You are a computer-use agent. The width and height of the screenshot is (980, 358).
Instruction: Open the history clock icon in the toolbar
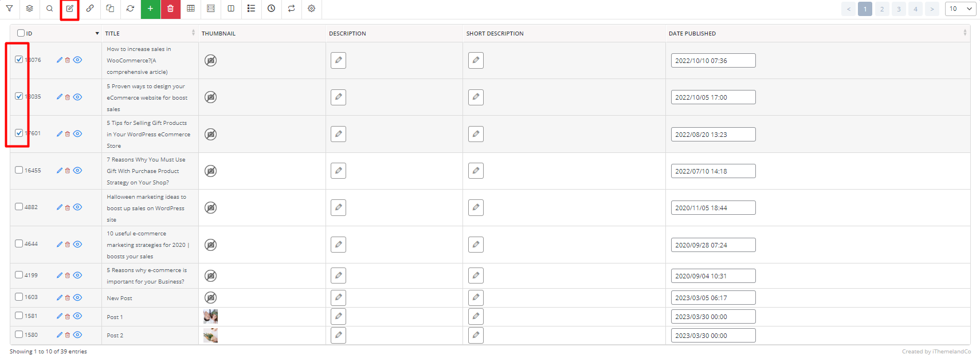point(271,9)
